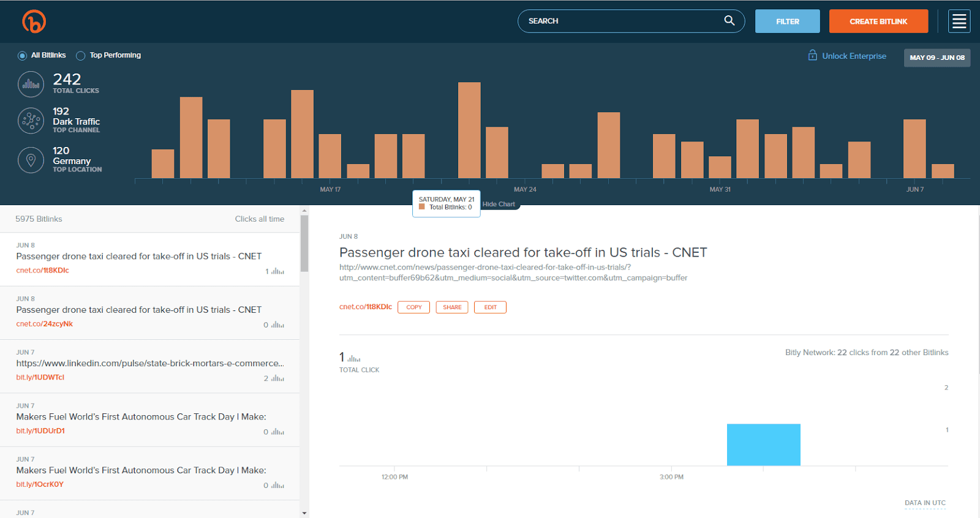Select the Top Performing radio button
This screenshot has height=518, width=980.
pos(80,56)
